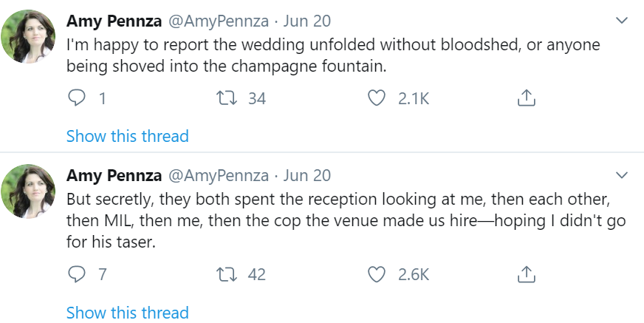The width and height of the screenshot is (644, 323).
Task: Share the wedding unfolded tweet
Action: (526, 98)
